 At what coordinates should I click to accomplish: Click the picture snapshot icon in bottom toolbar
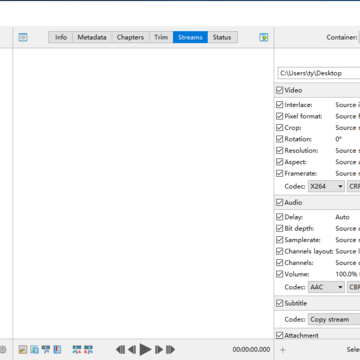[x=23, y=349]
